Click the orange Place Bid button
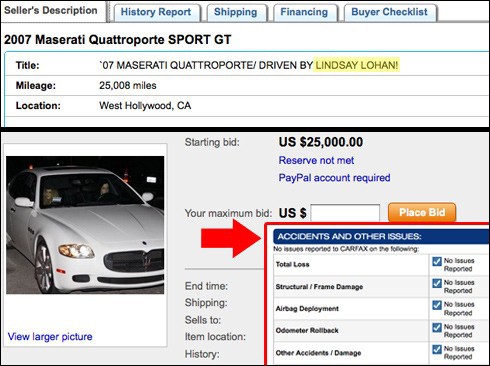The width and height of the screenshot is (490, 366). pyautogui.click(x=422, y=212)
